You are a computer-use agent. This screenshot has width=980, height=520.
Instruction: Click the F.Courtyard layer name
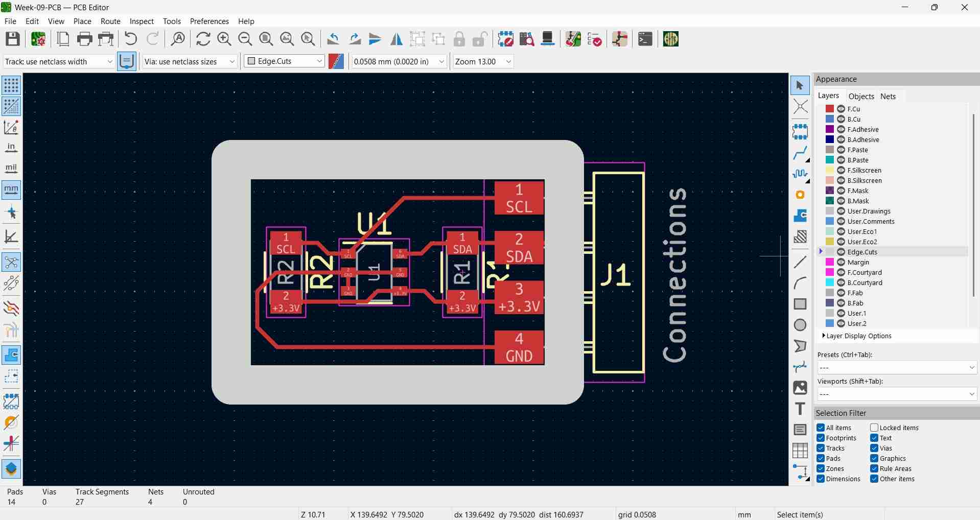(x=865, y=272)
